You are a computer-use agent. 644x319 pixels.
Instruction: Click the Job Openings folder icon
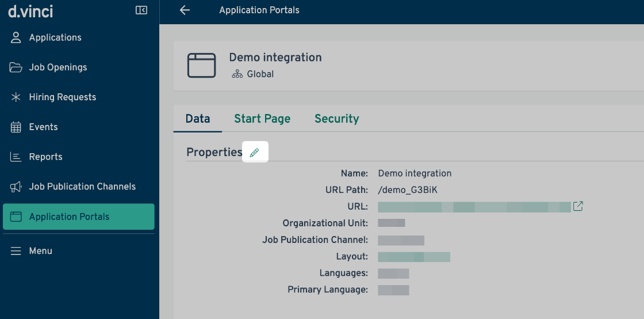(16, 67)
